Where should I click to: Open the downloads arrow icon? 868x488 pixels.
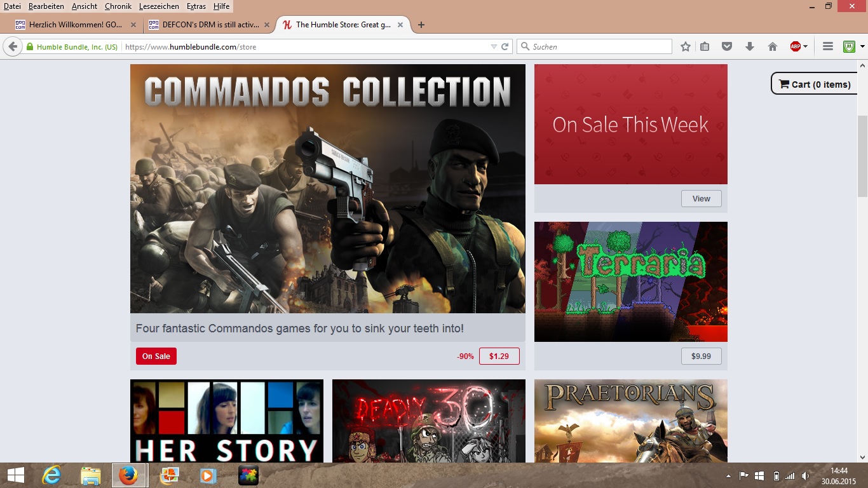click(x=750, y=46)
